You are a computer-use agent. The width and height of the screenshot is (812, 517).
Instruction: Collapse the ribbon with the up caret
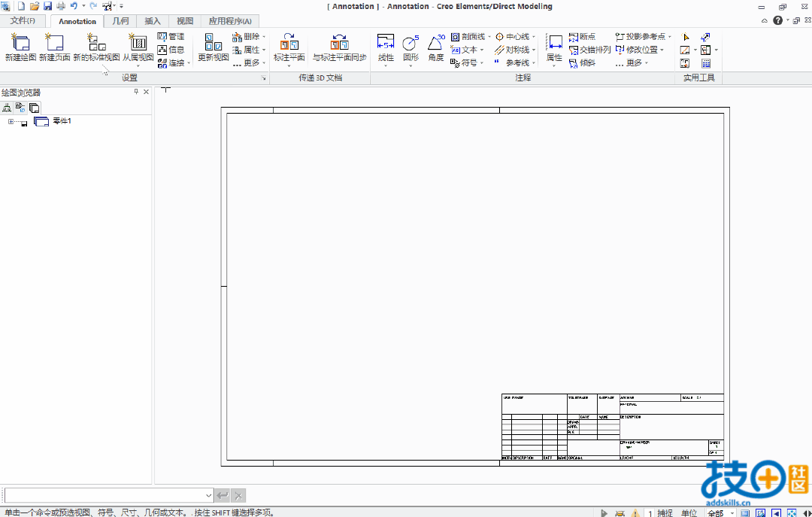(x=765, y=21)
